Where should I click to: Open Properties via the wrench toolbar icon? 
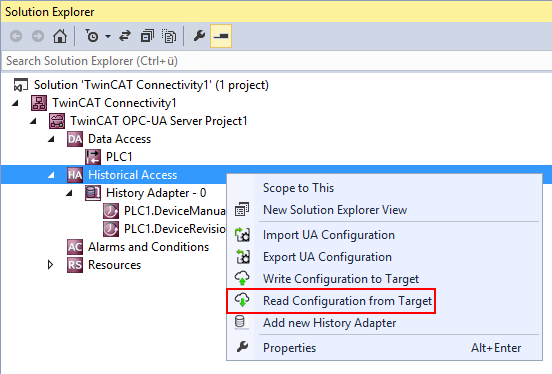[199, 36]
